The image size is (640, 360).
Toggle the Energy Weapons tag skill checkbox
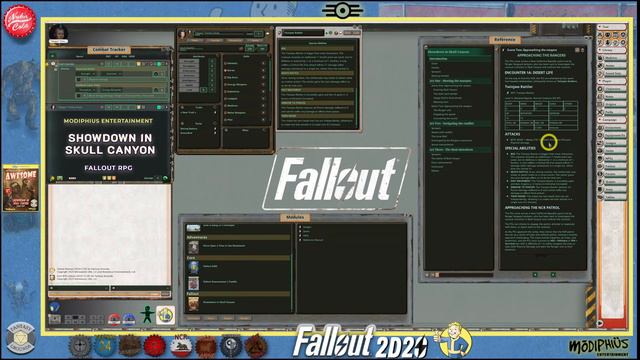click(225, 84)
